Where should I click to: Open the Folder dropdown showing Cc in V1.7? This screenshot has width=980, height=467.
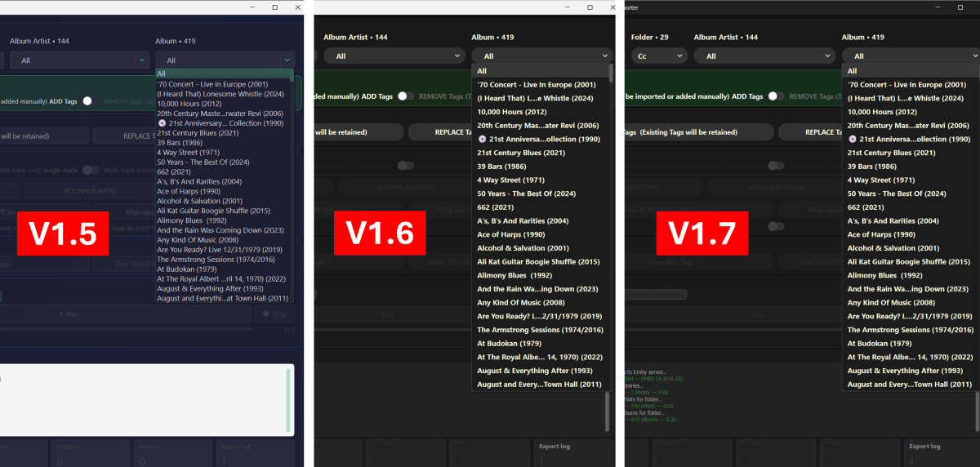[658, 56]
